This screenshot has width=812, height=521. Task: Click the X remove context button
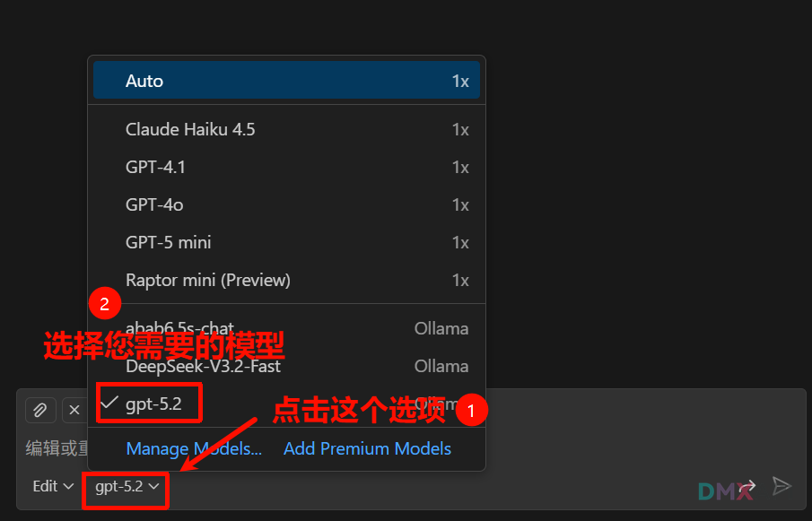point(74,411)
